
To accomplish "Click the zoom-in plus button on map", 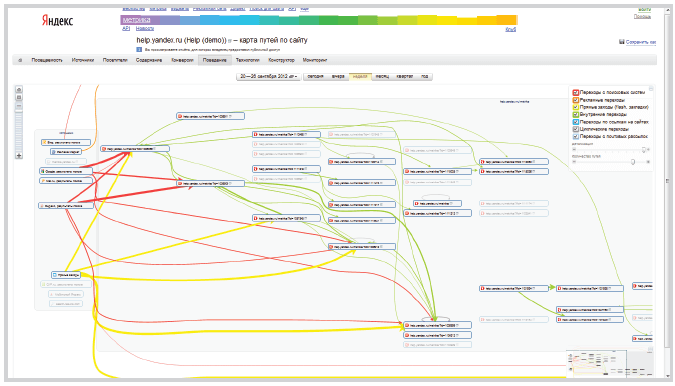I will tap(19, 155).
